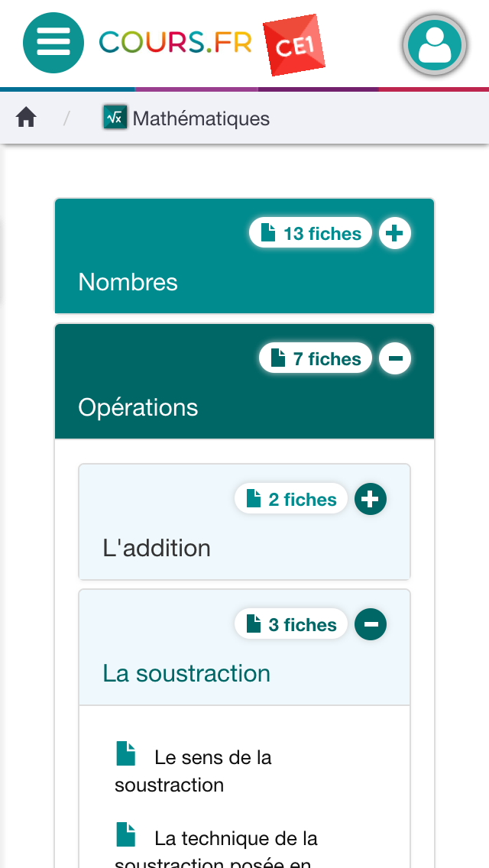Click document icon beside Le sens de la soustraction
This screenshot has width=489, height=868.
tap(126, 753)
